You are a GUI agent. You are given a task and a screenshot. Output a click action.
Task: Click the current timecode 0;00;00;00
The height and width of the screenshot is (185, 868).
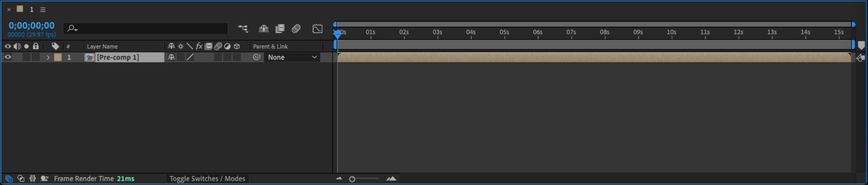coord(32,26)
